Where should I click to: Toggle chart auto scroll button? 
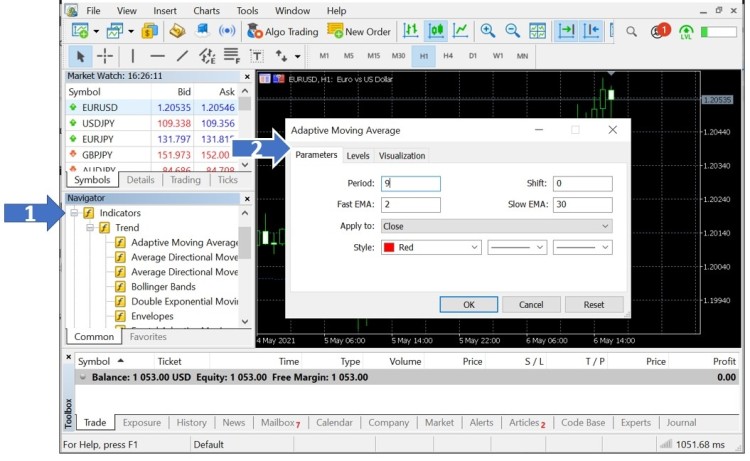tap(567, 31)
